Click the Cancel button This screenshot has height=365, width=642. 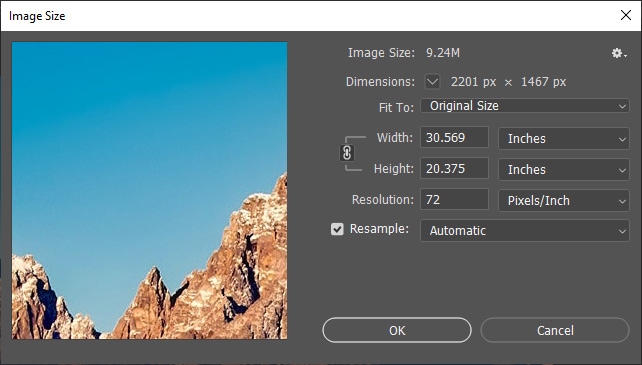[x=555, y=330]
